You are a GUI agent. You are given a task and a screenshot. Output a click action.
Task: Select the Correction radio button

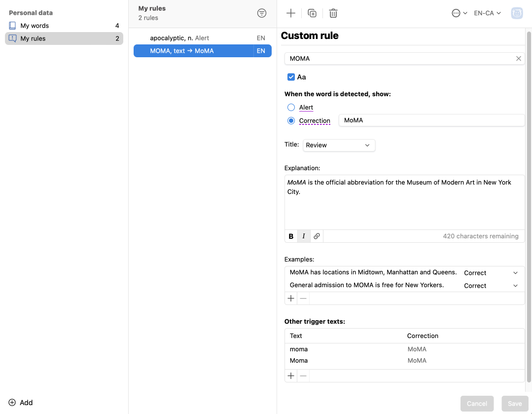291,121
